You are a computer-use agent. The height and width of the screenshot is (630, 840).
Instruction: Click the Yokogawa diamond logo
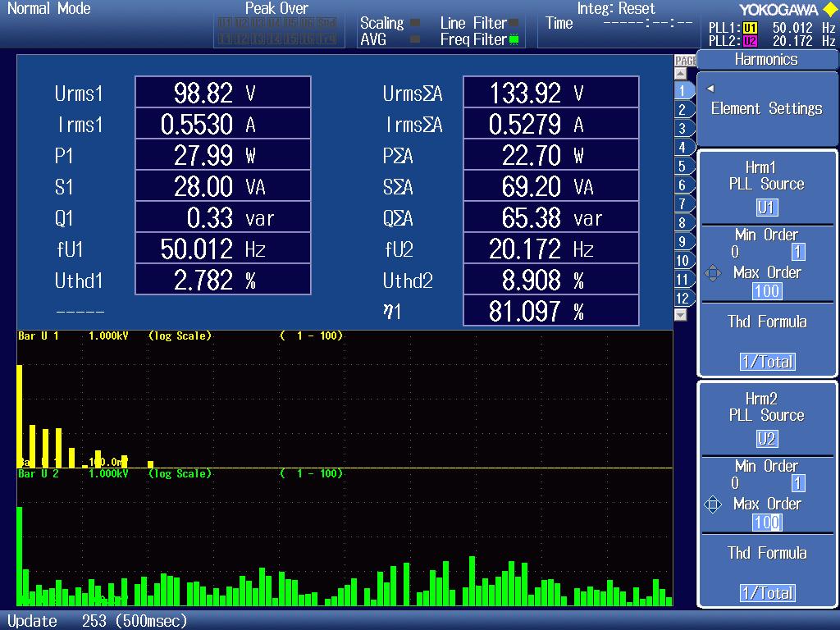coord(829,8)
